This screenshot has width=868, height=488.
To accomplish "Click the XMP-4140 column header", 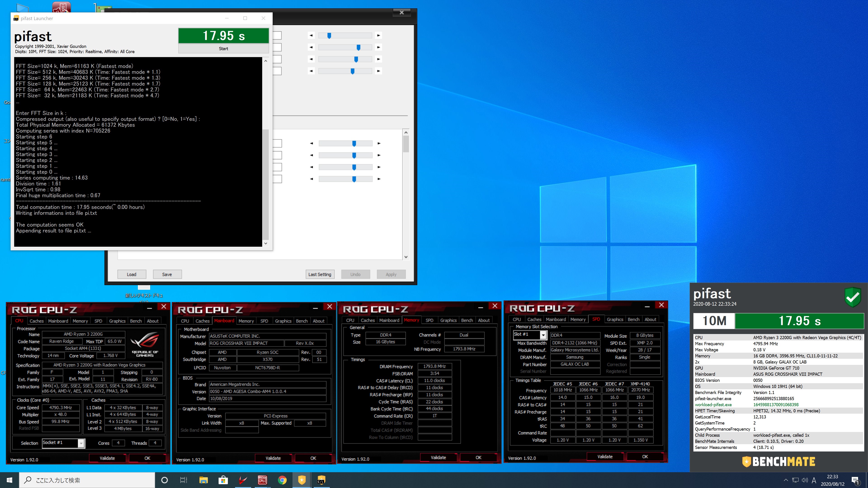I will 640,384.
